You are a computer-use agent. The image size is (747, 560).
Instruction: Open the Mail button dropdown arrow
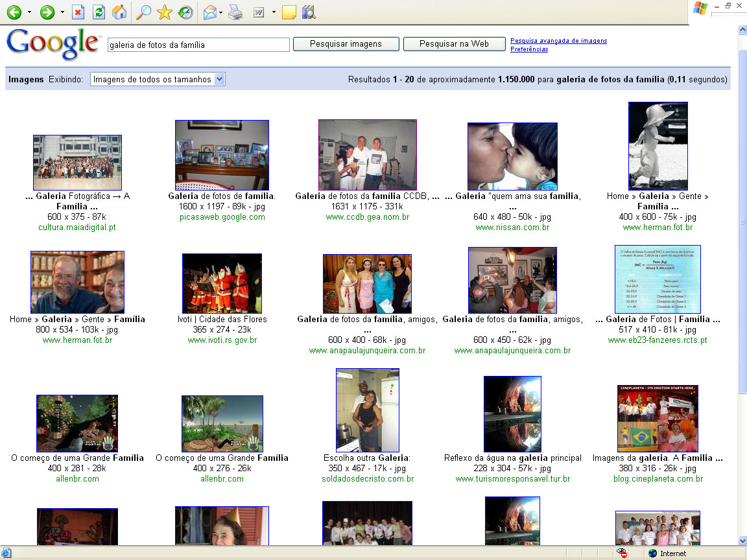(221, 12)
